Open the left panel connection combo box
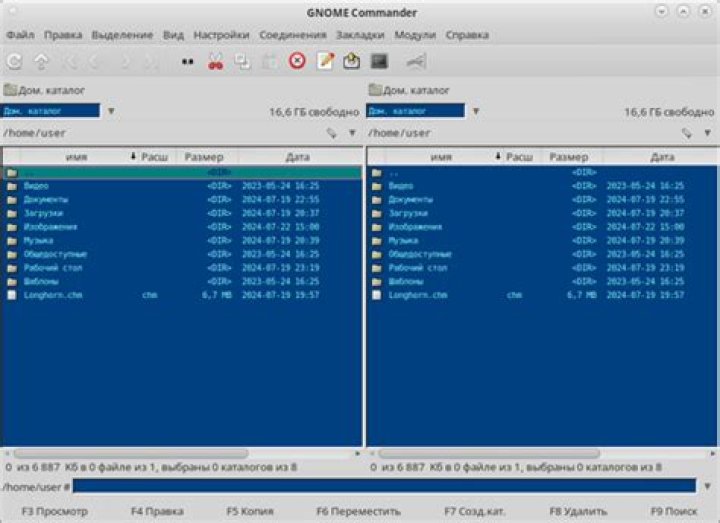The height and width of the screenshot is (523, 720). tap(50, 111)
